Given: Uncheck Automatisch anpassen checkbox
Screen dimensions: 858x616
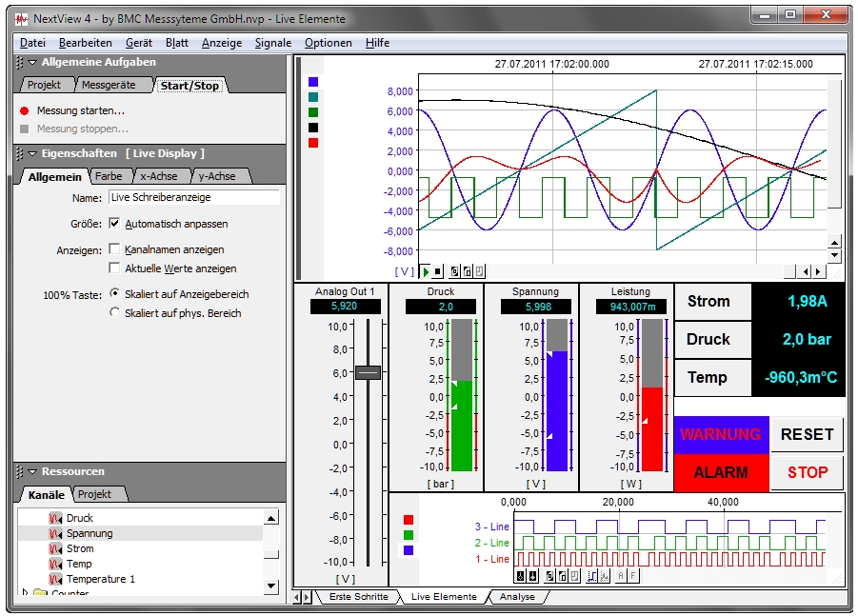Looking at the screenshot, I should [115, 224].
